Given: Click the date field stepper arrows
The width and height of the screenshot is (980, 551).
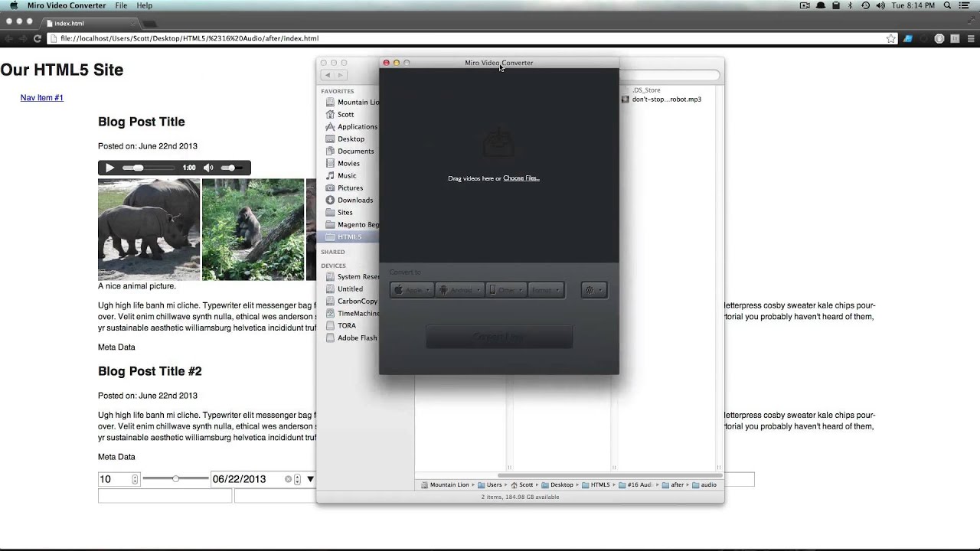Looking at the screenshot, I should click(x=299, y=479).
